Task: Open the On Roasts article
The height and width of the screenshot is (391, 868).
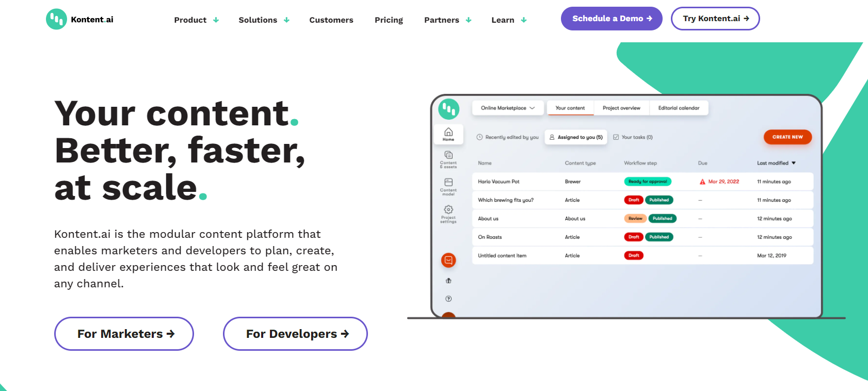Action: (x=642, y=237)
